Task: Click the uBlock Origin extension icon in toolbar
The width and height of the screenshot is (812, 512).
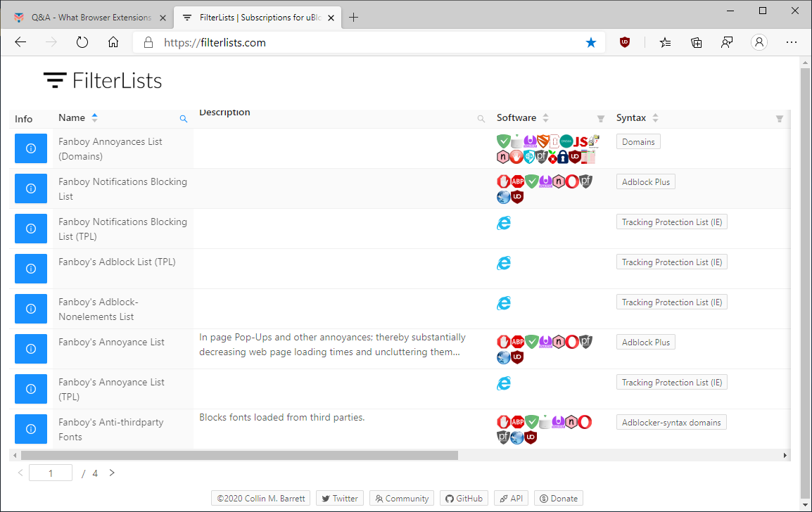Action: tap(625, 42)
